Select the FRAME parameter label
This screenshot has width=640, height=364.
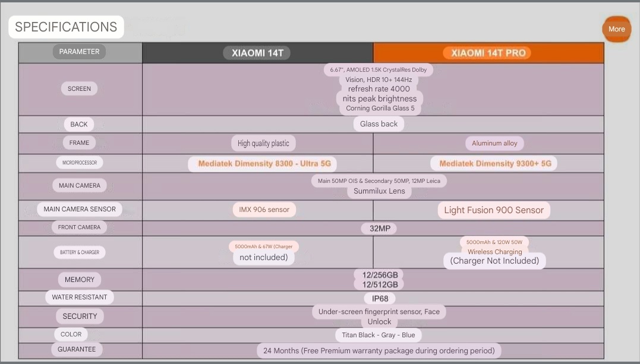(x=79, y=143)
